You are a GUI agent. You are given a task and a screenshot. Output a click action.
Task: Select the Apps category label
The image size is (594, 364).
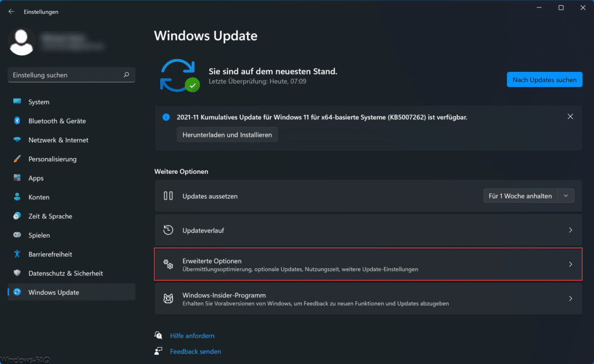point(36,178)
